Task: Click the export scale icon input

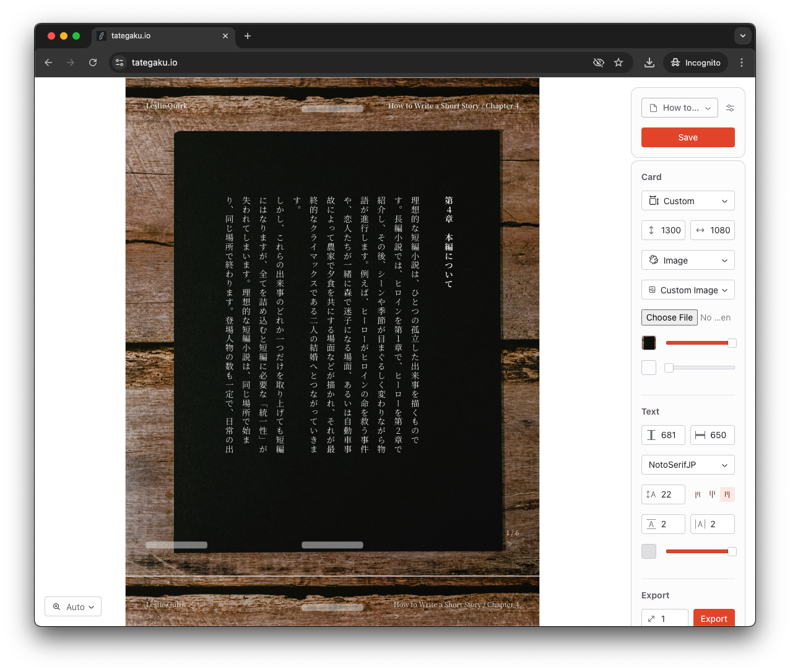Action: click(664, 618)
